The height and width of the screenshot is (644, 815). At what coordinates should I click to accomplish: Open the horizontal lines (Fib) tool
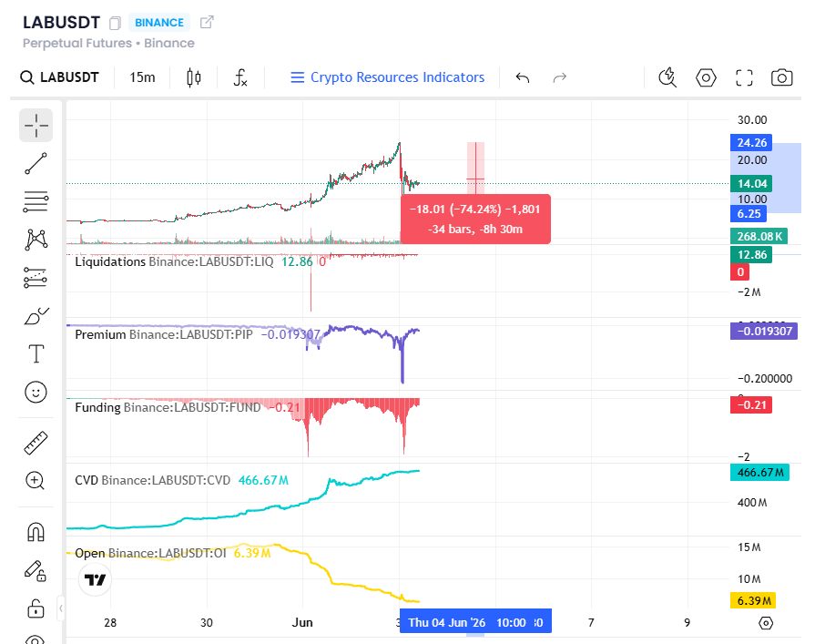tap(36, 201)
